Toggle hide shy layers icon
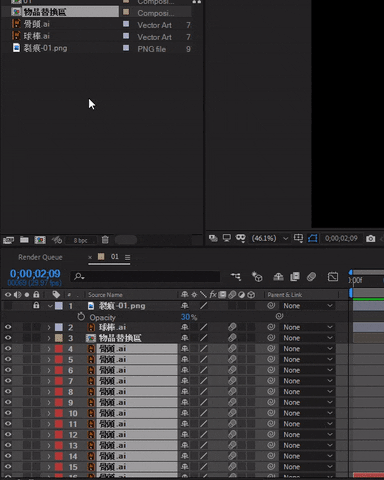Viewport: 384px width, 480px height. [278, 276]
